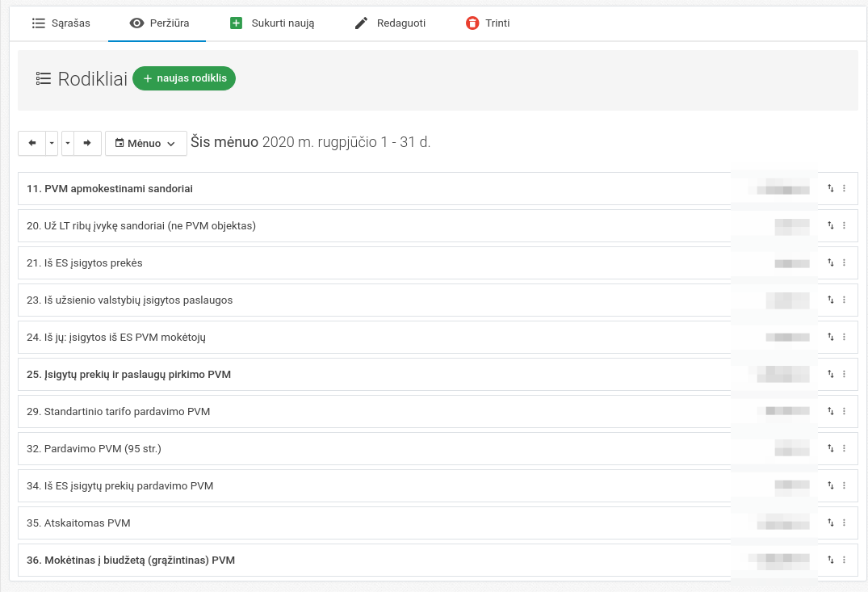
Task: Open the Sukurti naują tab
Action: 271,23
